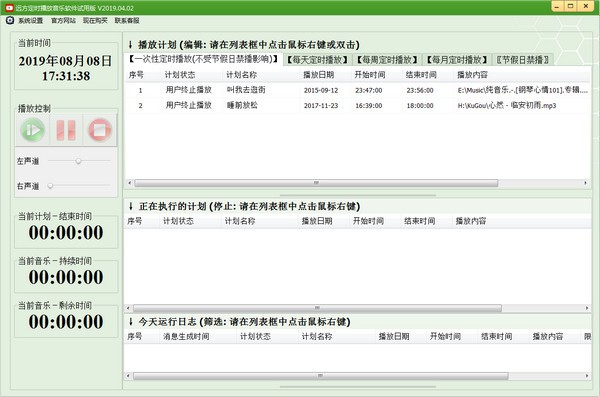Switch to the 每月定时播放 tab

[457, 60]
